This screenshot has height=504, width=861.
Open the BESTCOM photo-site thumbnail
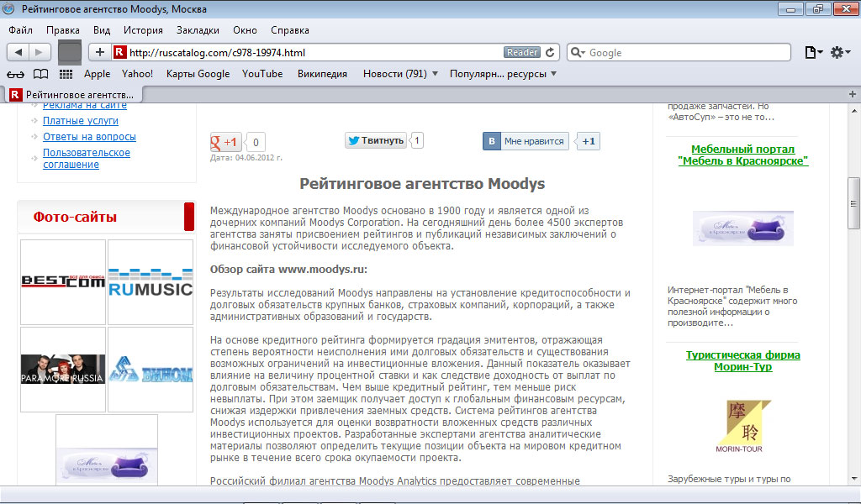point(63,282)
